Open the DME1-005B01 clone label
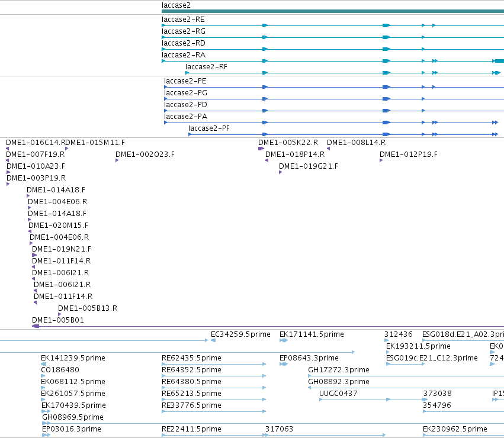The height and width of the screenshot is (438, 504). click(x=58, y=320)
